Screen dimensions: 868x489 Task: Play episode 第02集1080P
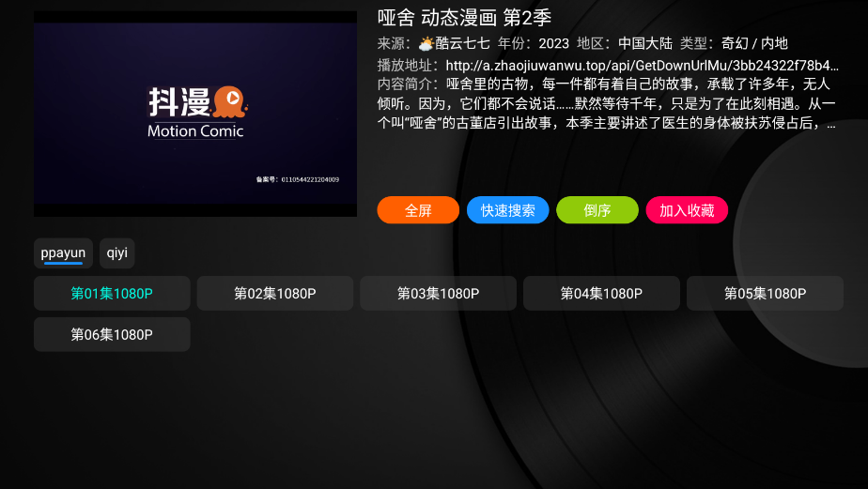(275, 293)
